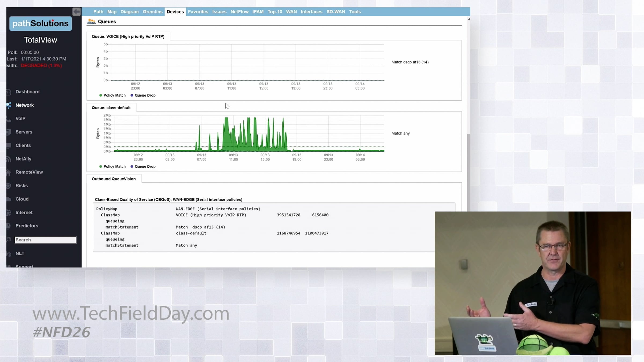Image resolution: width=644 pixels, height=362 pixels.
Task: Open the Internet section
Action: [x=24, y=212]
